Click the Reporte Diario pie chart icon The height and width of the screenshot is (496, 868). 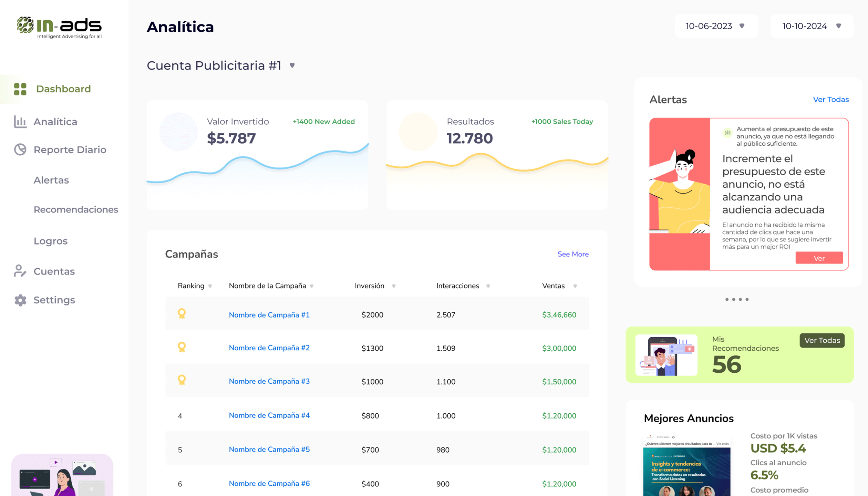tap(20, 149)
